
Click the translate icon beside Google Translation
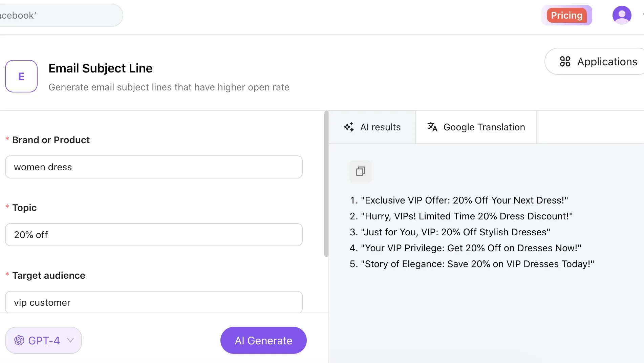432,127
